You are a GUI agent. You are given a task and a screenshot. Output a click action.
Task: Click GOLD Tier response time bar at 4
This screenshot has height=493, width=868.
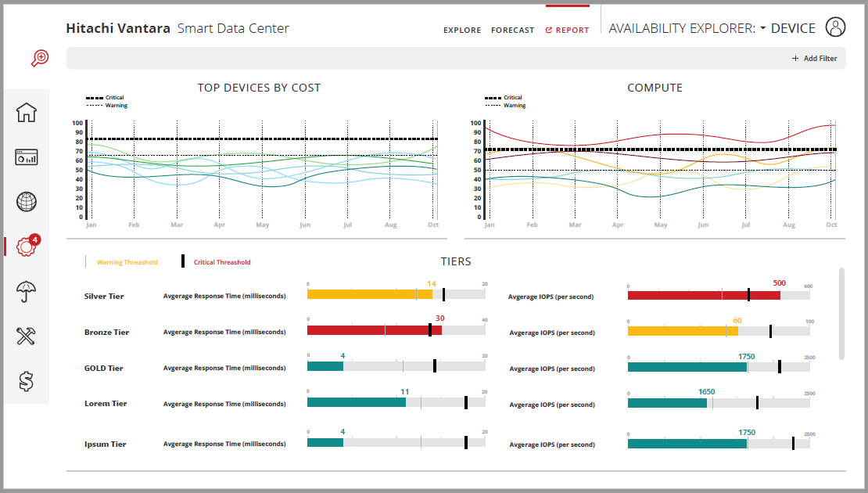point(325,366)
